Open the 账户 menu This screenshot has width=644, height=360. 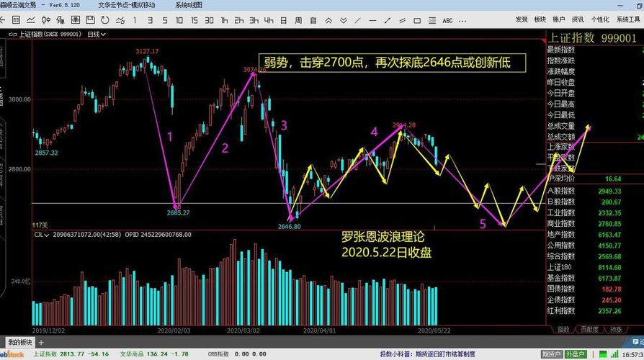point(558,19)
